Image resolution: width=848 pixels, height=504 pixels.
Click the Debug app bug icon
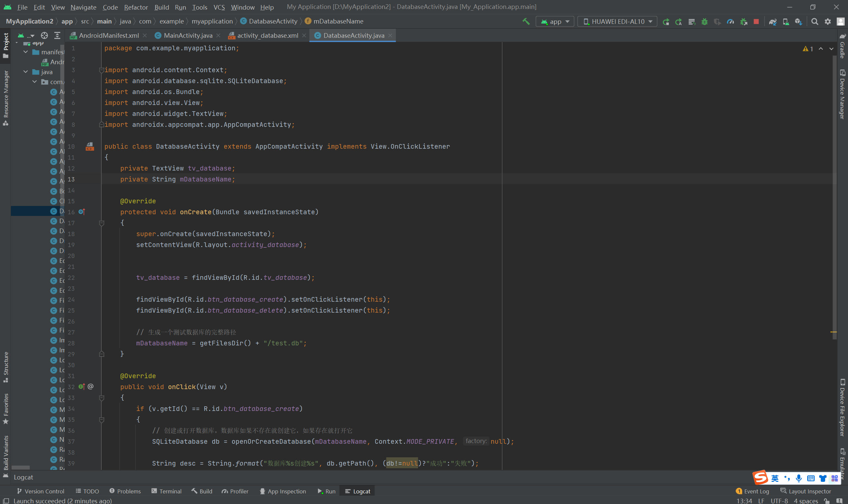705,22
